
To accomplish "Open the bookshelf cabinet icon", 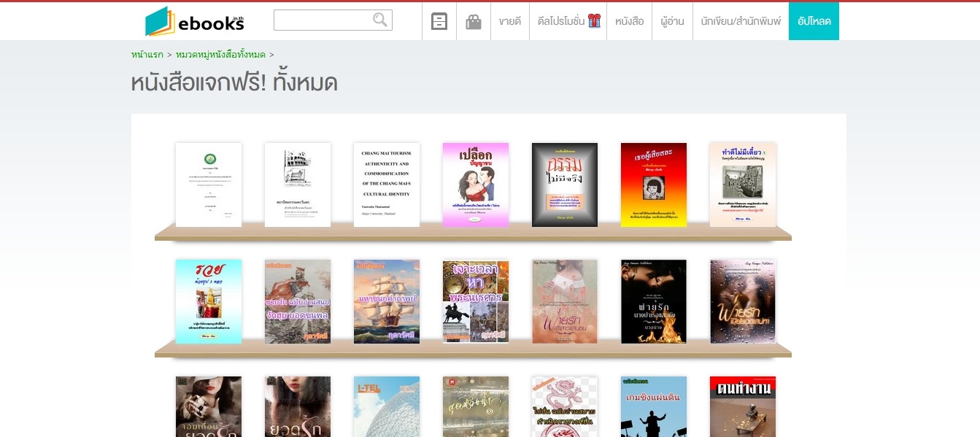I will click(x=439, y=21).
